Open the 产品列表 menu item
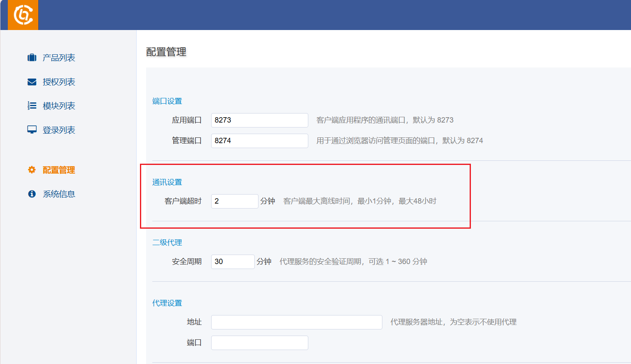 pyautogui.click(x=59, y=58)
